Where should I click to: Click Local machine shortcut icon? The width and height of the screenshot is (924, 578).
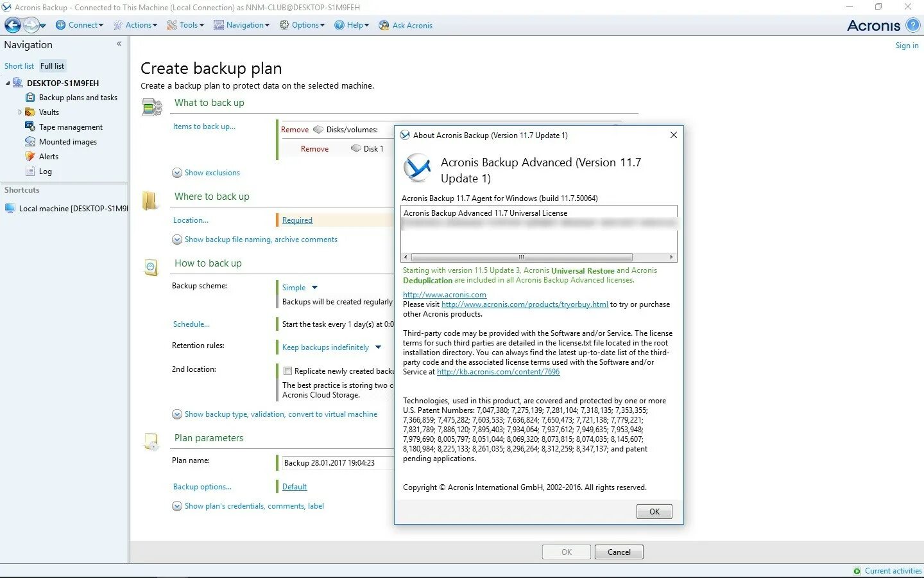[10, 209]
